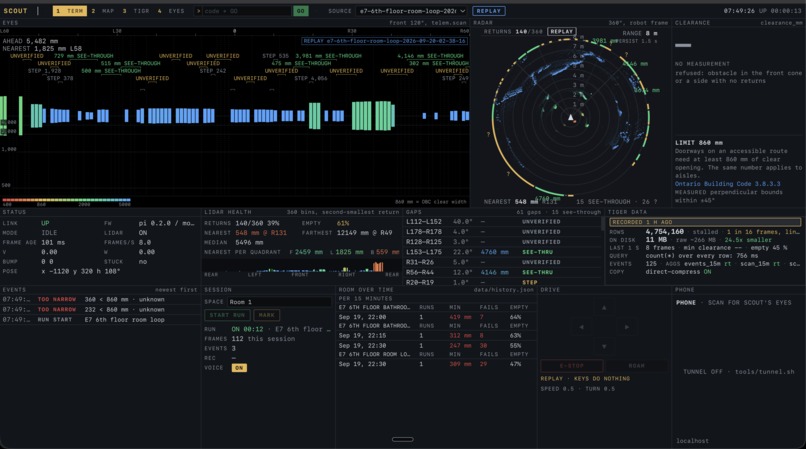Screen dimensions: 806x449
Task: Click the POSE x -1120 y 320 value
Action: pos(81,271)
